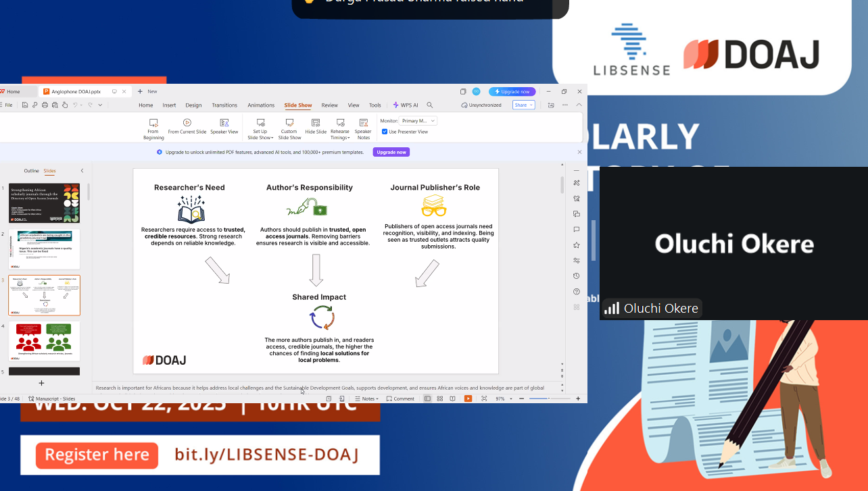Open history clock icon in right sidebar
Viewport: 868px width, 491px height.
click(577, 276)
